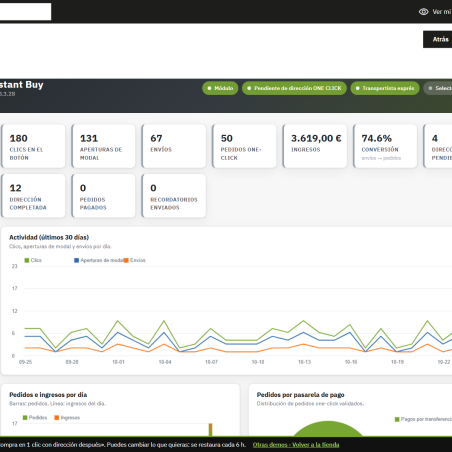452x452 pixels.
Task: Select the 3.619,00 € Ingresos card
Action: click(x=315, y=146)
